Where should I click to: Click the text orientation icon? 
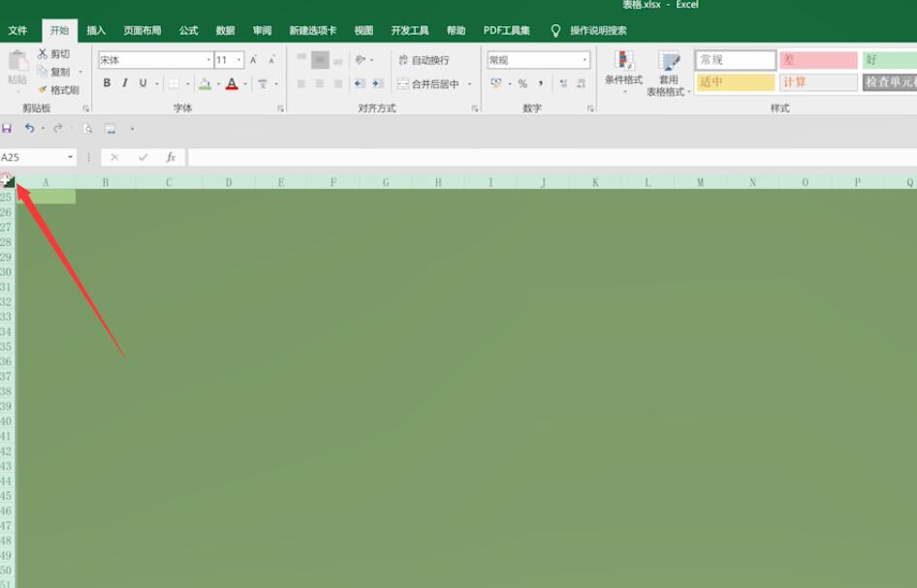(x=361, y=60)
